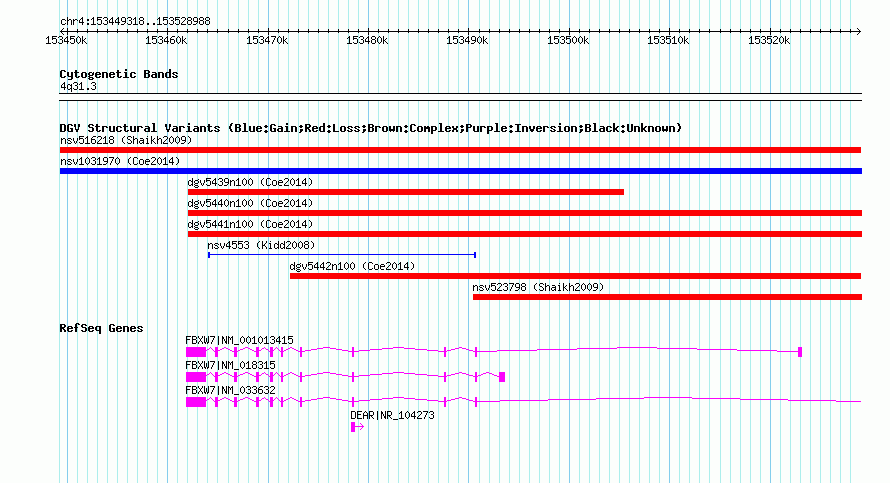Select the thin blue nsv4553 gain line
This screenshot has height=483, width=890.
click(342, 255)
